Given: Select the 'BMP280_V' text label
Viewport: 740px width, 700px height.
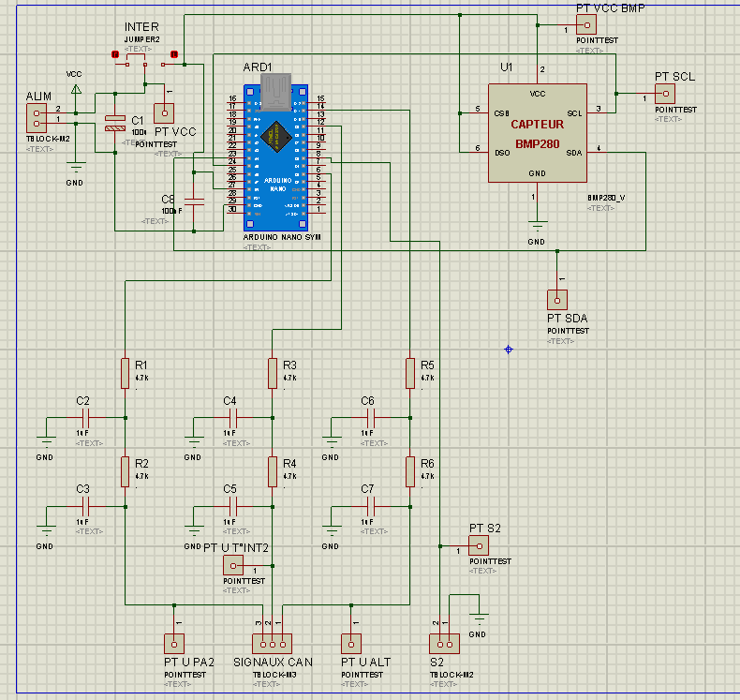Looking at the screenshot, I should [606, 198].
